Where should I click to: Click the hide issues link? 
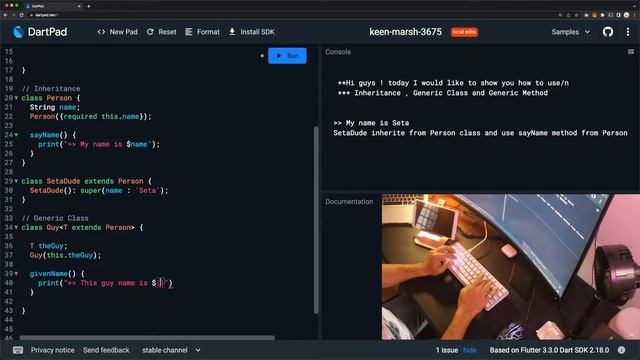[x=470, y=350]
